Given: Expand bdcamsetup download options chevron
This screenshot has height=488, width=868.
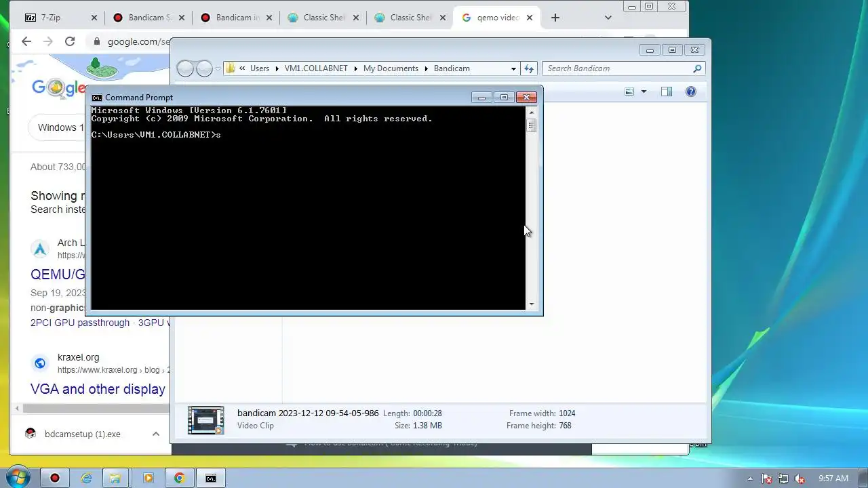Looking at the screenshot, I should click(155, 434).
